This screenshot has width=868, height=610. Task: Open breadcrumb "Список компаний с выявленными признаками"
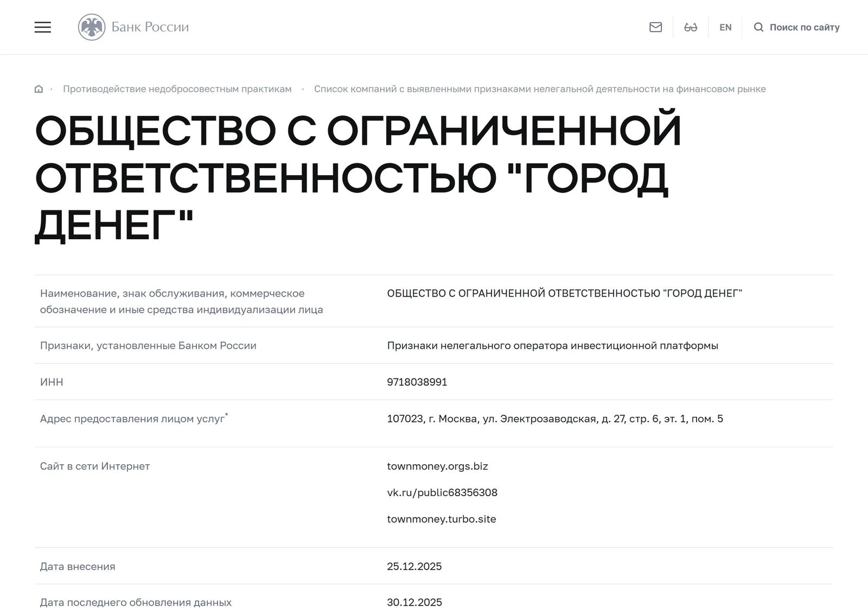(x=540, y=89)
